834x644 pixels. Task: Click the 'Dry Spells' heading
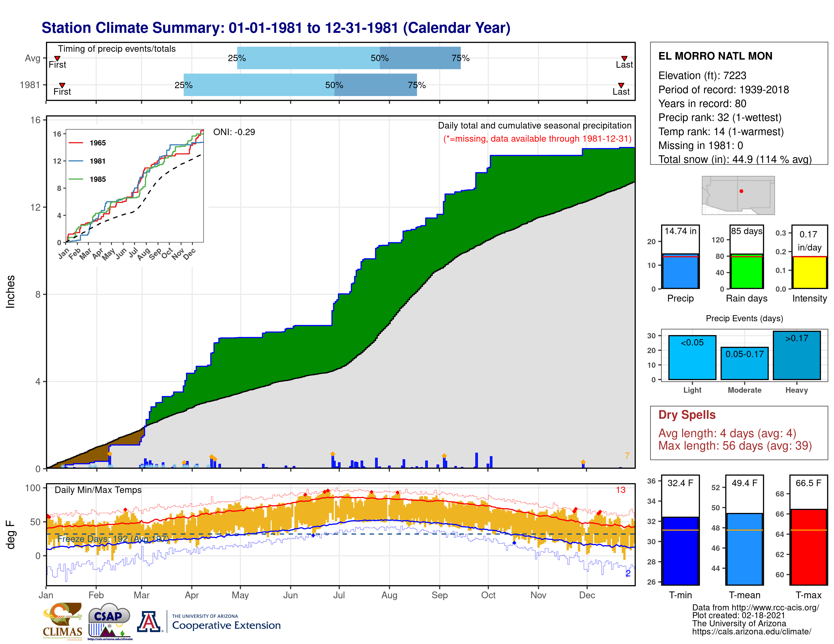tap(687, 415)
